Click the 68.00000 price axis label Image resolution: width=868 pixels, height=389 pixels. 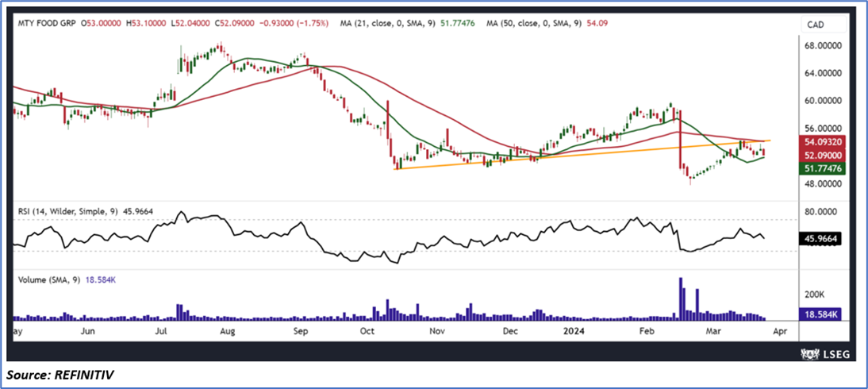[x=823, y=45]
